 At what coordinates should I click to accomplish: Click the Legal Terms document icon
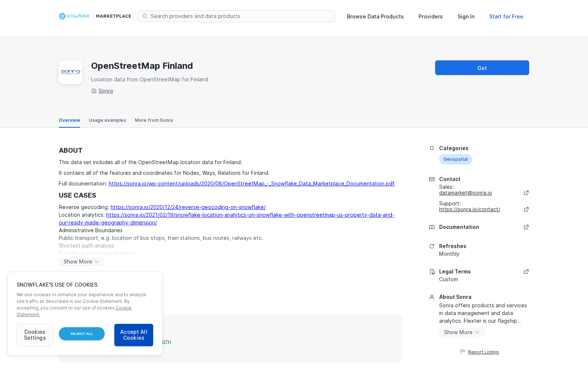click(x=432, y=272)
